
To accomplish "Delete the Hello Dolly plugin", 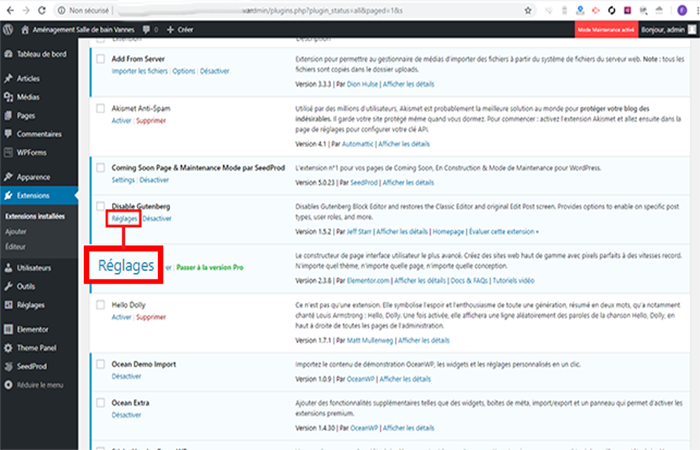I will [x=151, y=317].
